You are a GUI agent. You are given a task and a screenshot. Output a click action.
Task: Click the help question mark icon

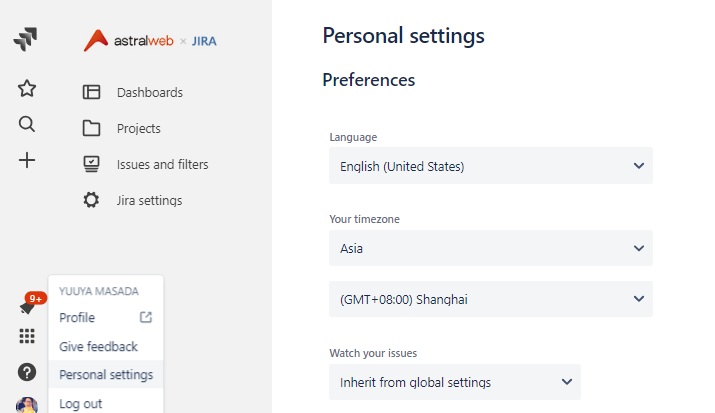(27, 372)
